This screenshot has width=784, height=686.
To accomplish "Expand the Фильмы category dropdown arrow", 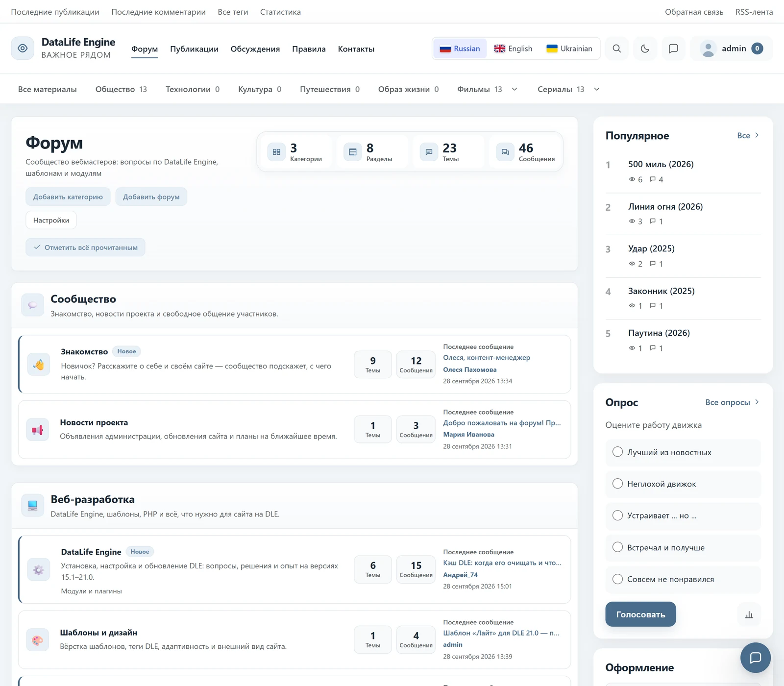I will [514, 89].
